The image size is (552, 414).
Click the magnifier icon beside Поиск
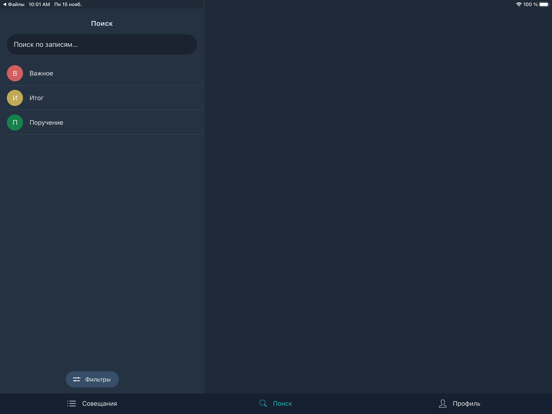(x=263, y=403)
